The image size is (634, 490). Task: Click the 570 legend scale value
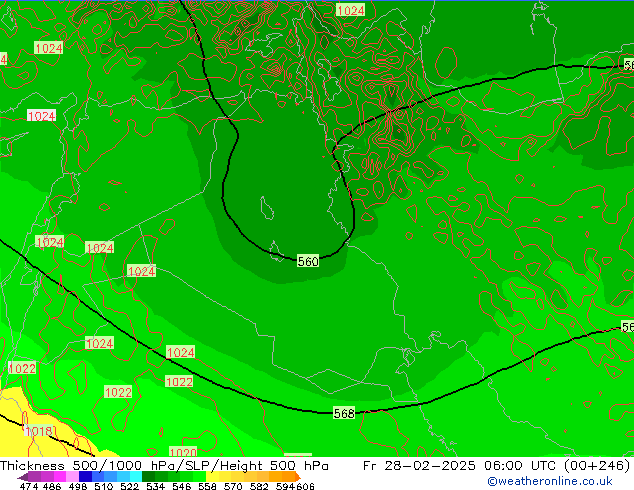coord(233,486)
